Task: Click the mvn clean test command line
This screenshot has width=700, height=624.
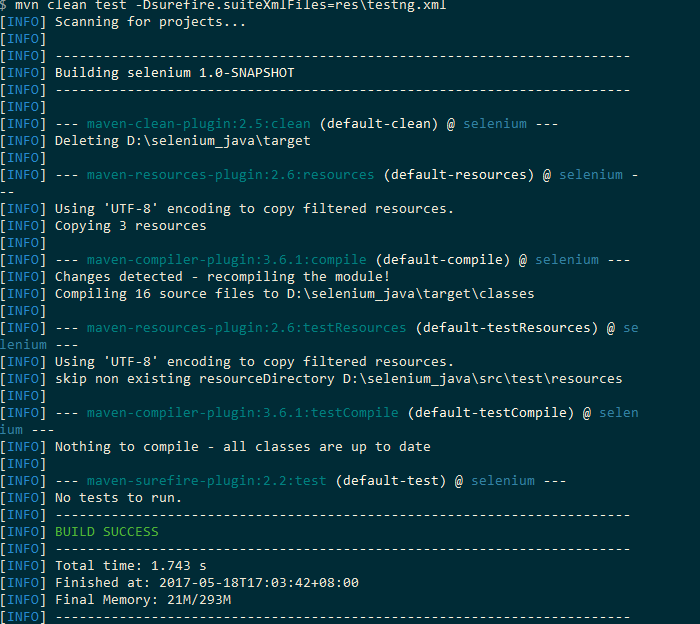Action: coord(223,5)
